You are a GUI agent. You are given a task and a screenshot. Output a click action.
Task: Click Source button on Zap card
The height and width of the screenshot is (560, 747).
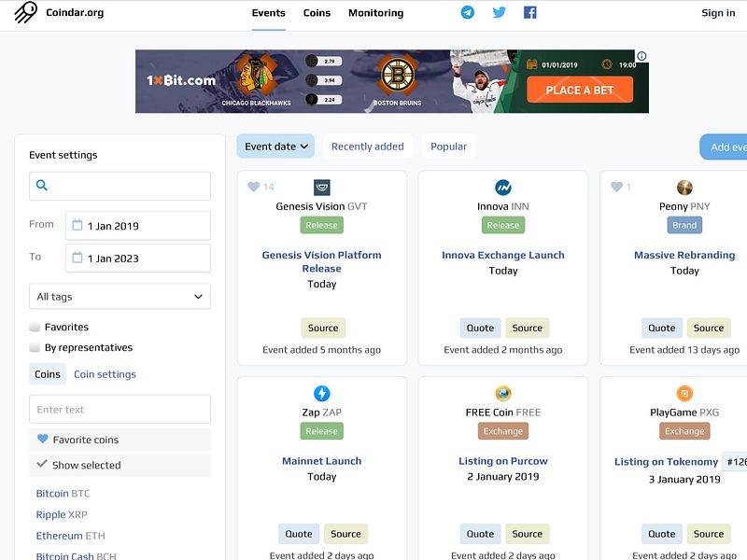[x=345, y=534]
